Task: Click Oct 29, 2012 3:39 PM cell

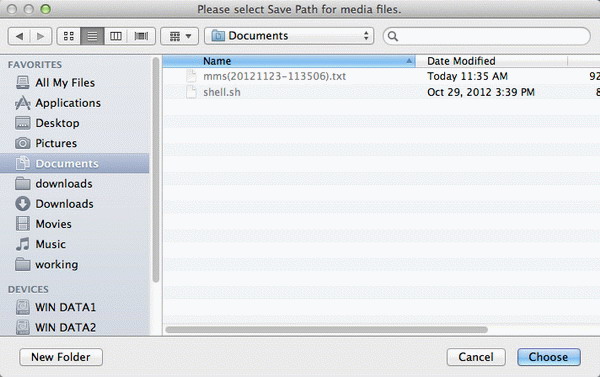Action: point(481,92)
